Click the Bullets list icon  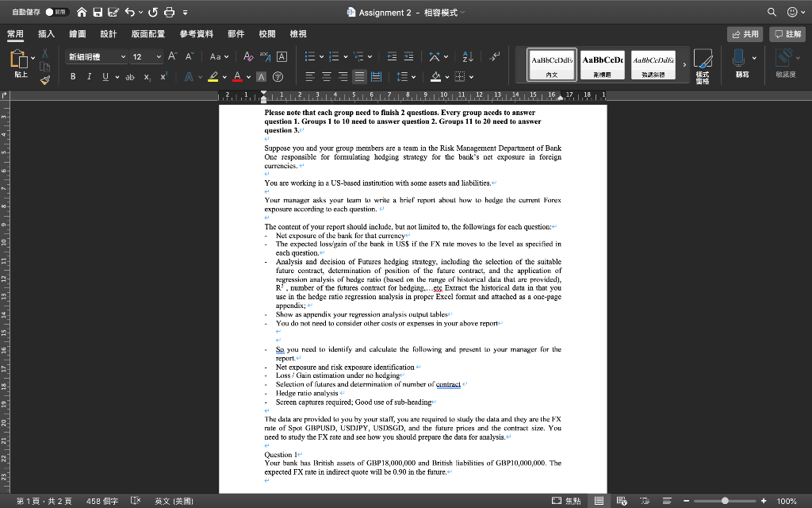tap(310, 56)
